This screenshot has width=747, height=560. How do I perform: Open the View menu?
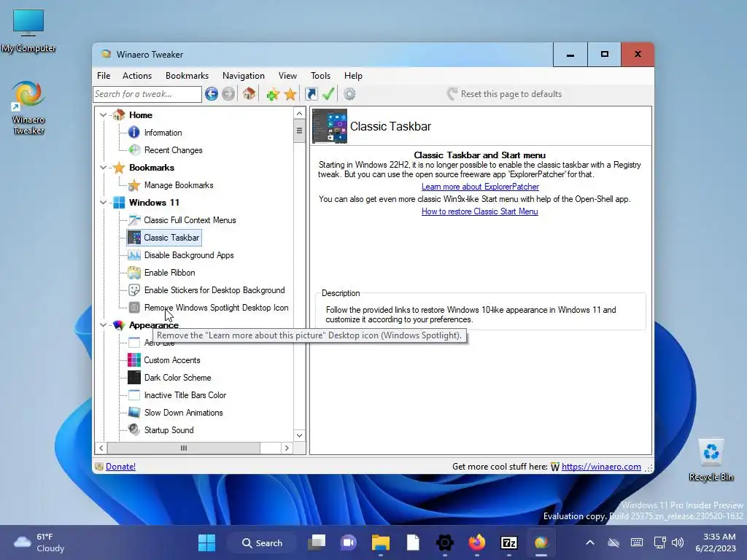[287, 76]
